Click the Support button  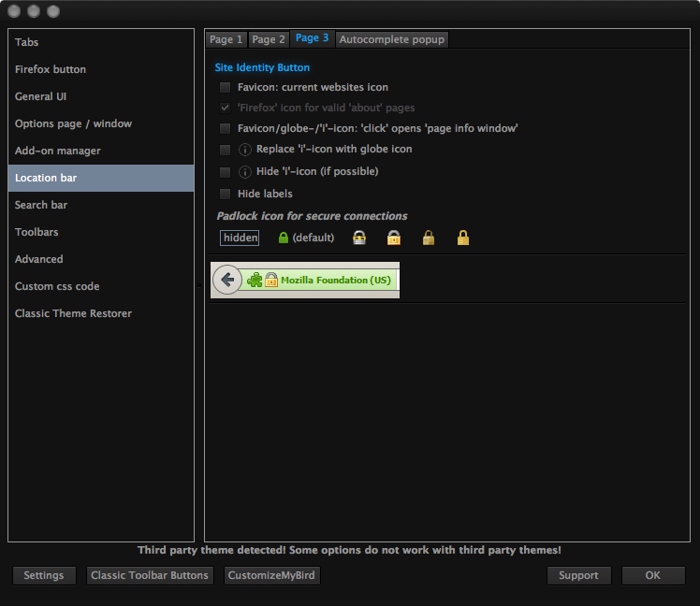click(x=578, y=576)
